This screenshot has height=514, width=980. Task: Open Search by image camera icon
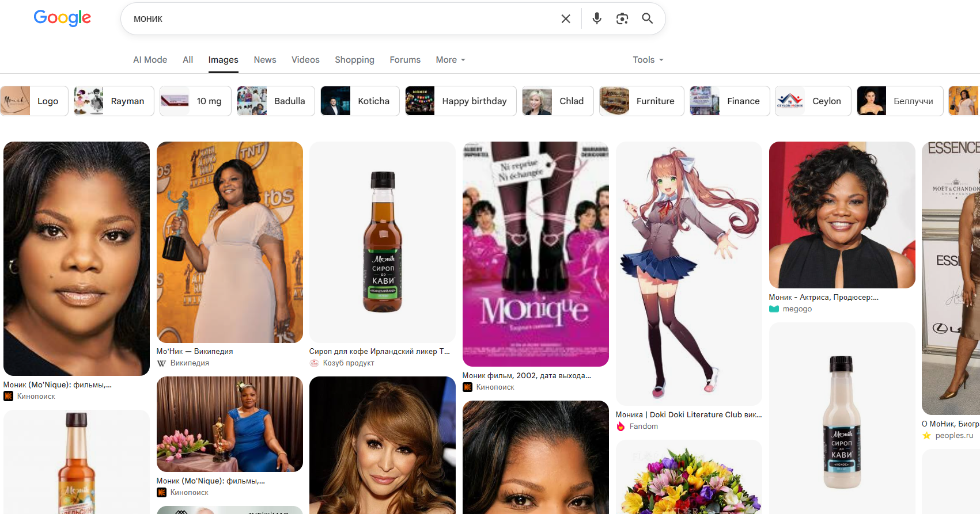pyautogui.click(x=622, y=19)
